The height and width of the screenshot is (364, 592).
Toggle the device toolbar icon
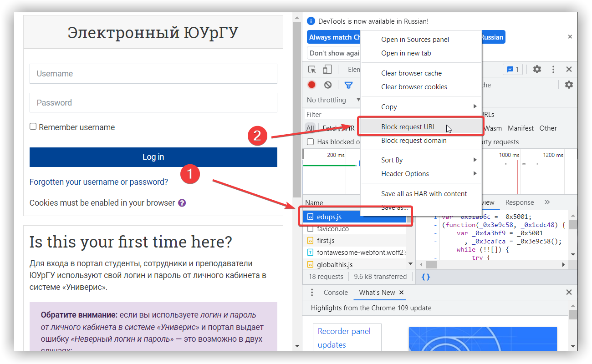[x=327, y=69]
